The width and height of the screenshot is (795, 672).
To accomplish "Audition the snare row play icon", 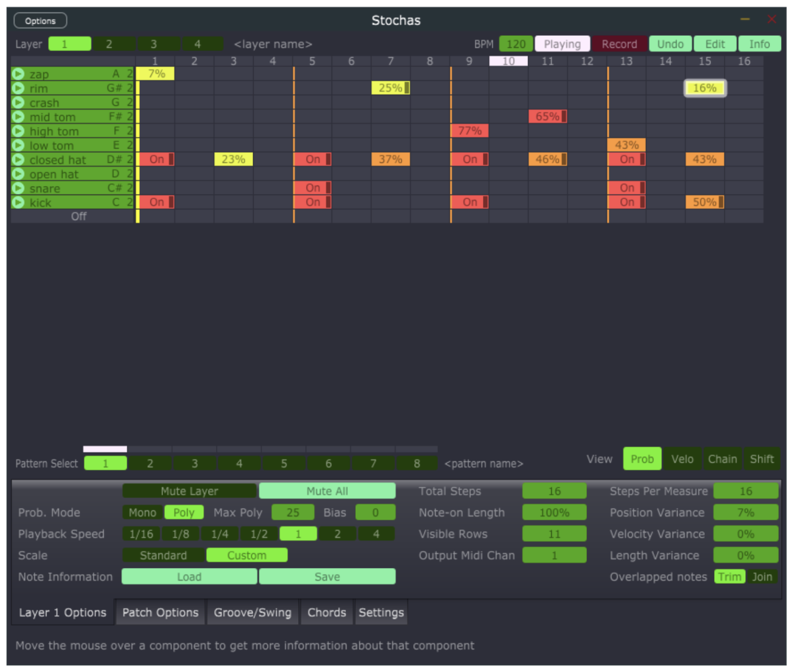I will coord(18,188).
